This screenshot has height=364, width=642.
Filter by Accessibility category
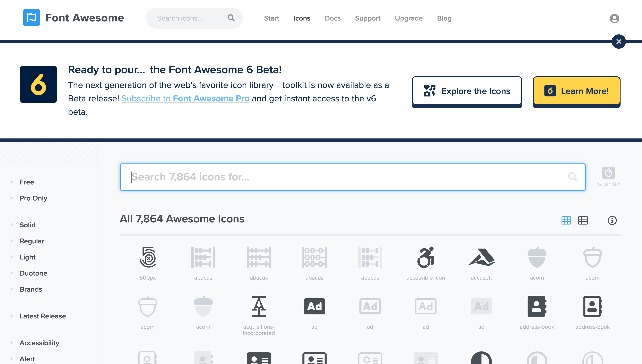[39, 343]
